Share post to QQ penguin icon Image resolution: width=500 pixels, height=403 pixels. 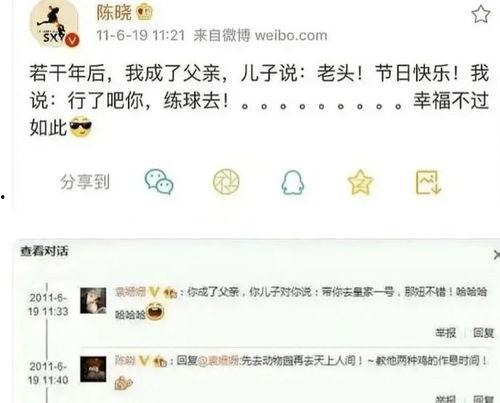coord(293,182)
